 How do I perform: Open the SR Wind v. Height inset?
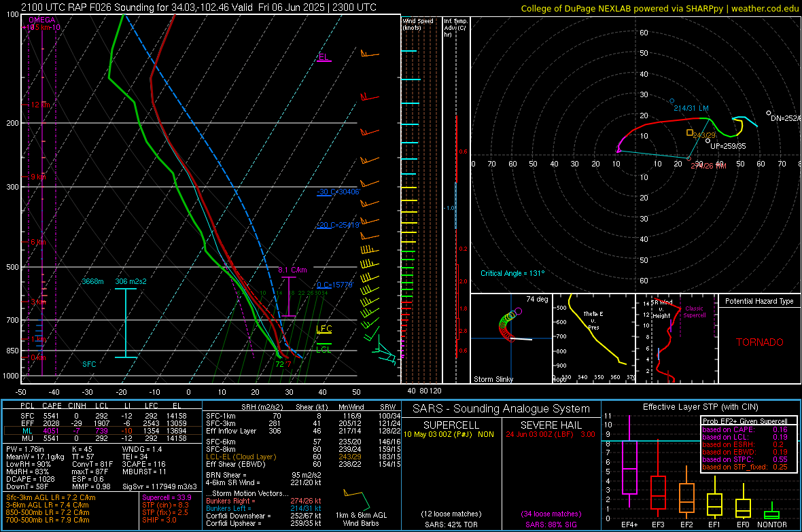point(677,338)
